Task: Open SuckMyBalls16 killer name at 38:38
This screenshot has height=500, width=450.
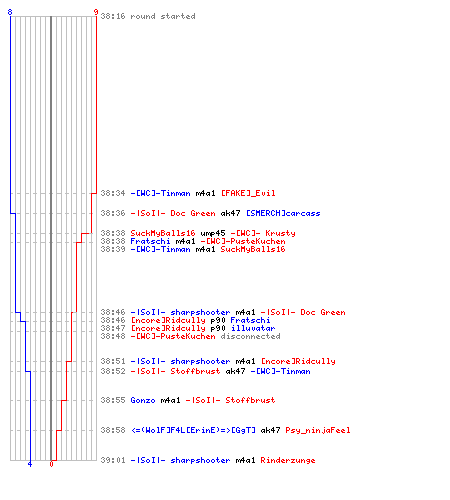Action: pos(163,233)
